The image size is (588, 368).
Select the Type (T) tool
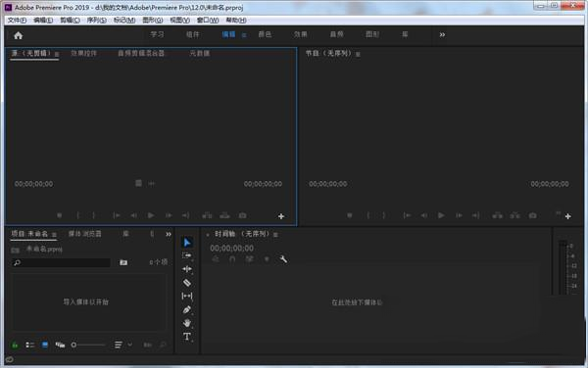[187, 336]
